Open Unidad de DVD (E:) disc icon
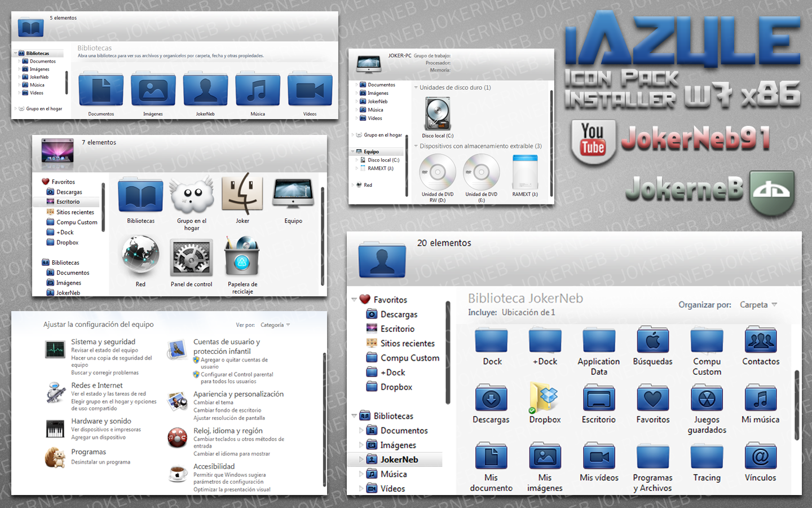The image size is (812, 508). [x=482, y=172]
